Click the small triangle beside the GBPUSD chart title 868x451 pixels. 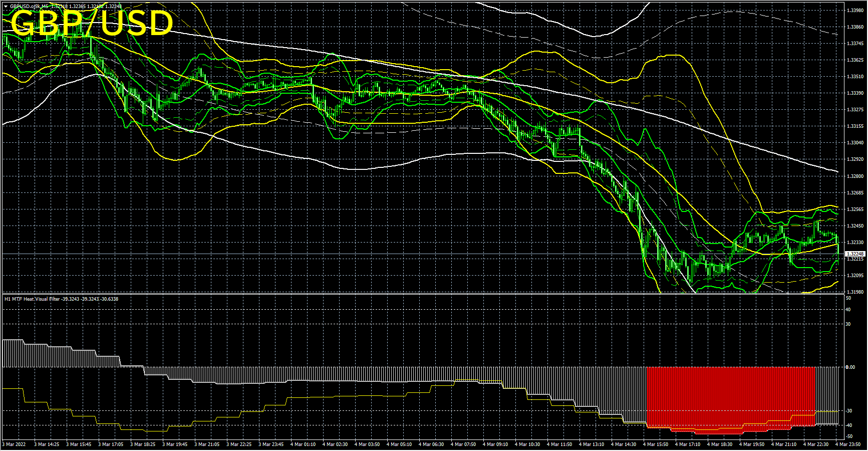tap(6, 7)
